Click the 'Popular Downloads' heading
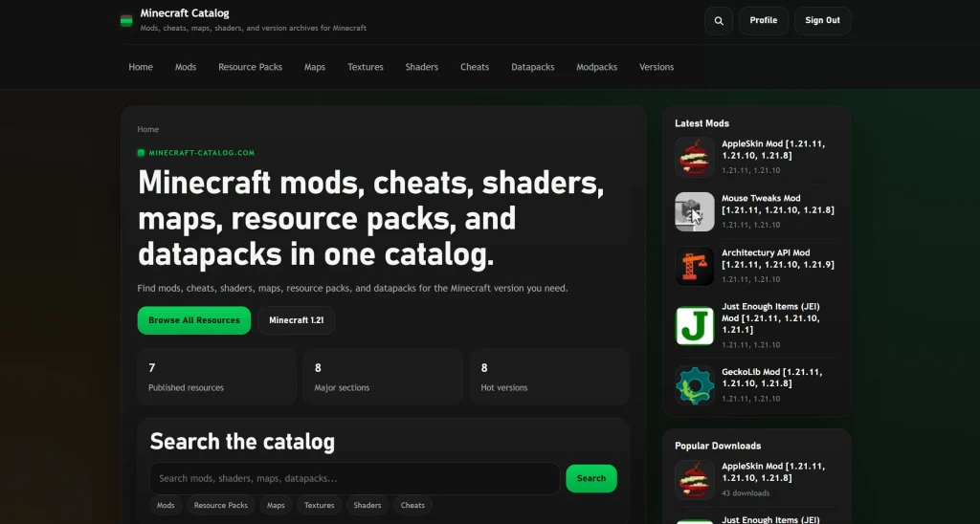The height and width of the screenshot is (524, 980). [x=718, y=446]
